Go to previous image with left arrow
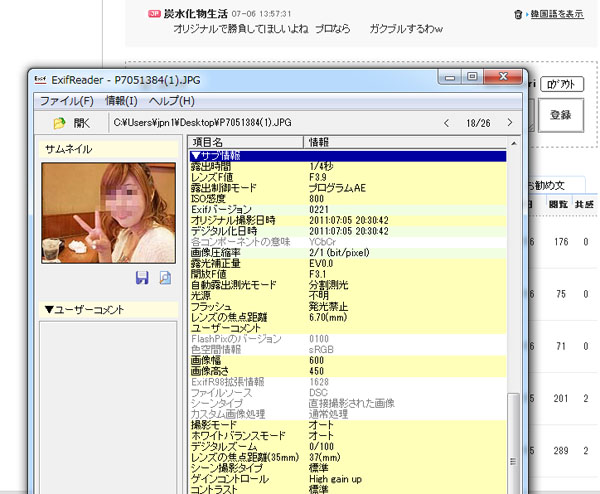Screen dimensions: 600x494 [446, 123]
